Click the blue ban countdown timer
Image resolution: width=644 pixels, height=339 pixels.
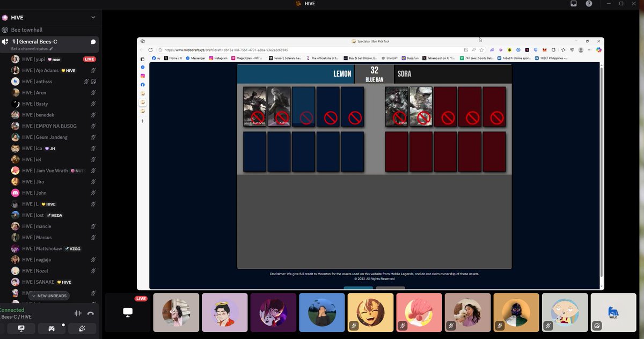[x=375, y=74]
